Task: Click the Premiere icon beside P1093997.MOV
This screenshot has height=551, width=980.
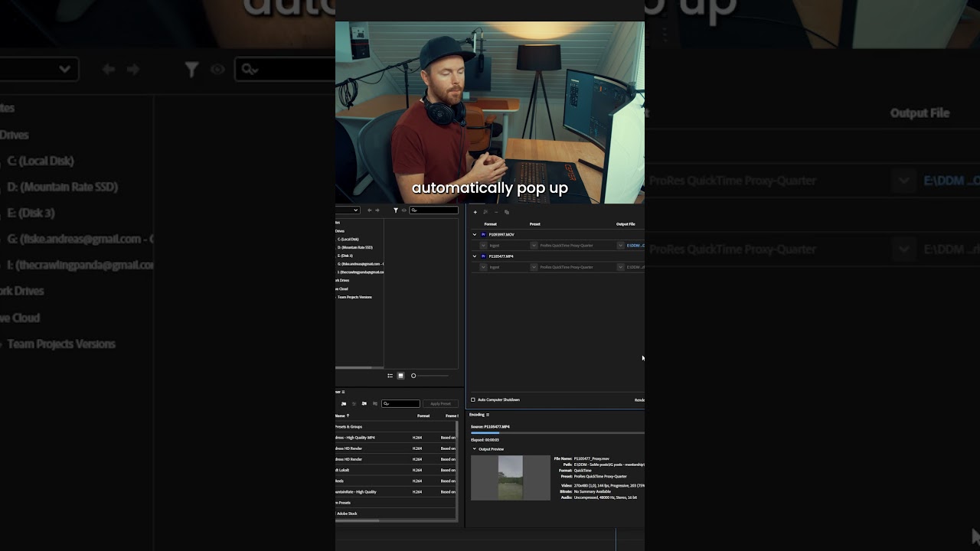Action: (x=483, y=235)
